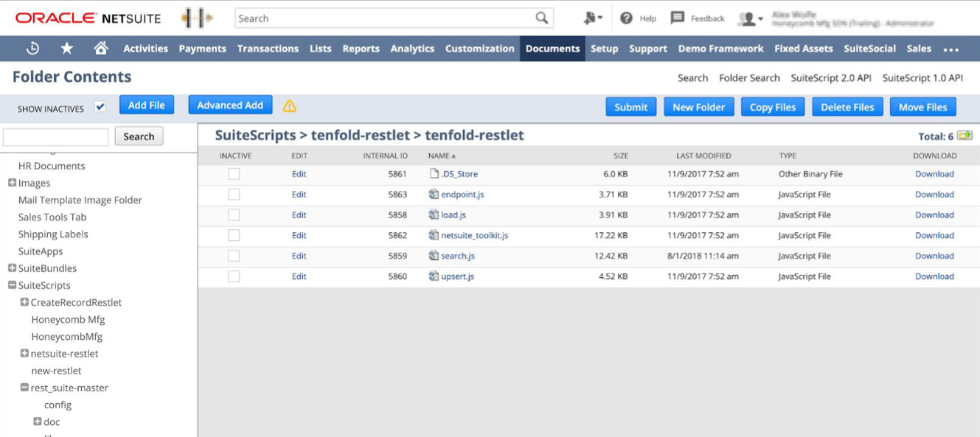Screen dimensions: 980x437
Task: Expand the CreateRecordRestlet folder
Action: (24, 302)
